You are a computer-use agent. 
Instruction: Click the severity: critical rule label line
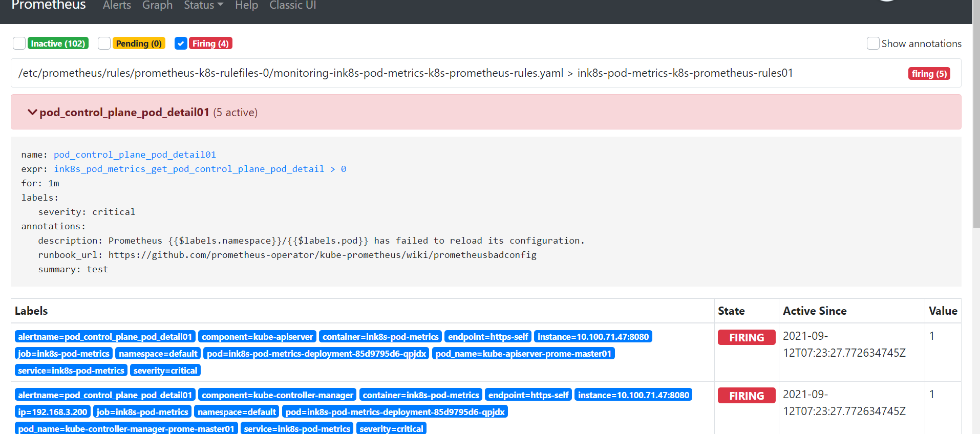coord(87,212)
